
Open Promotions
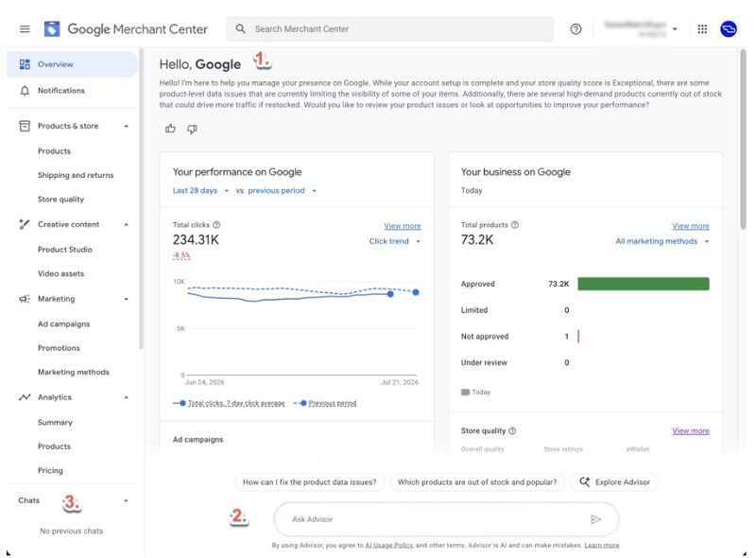[x=59, y=348]
